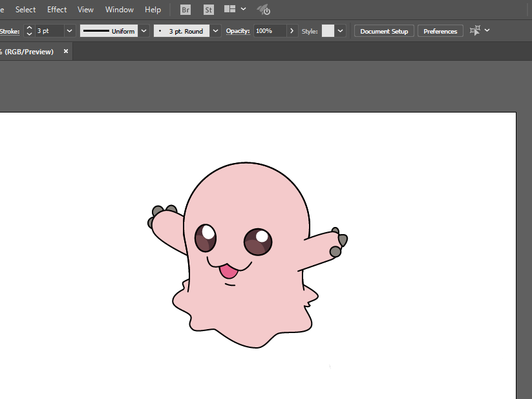Increase stroke weight with up arrow
This screenshot has height=399, width=532.
click(29, 28)
